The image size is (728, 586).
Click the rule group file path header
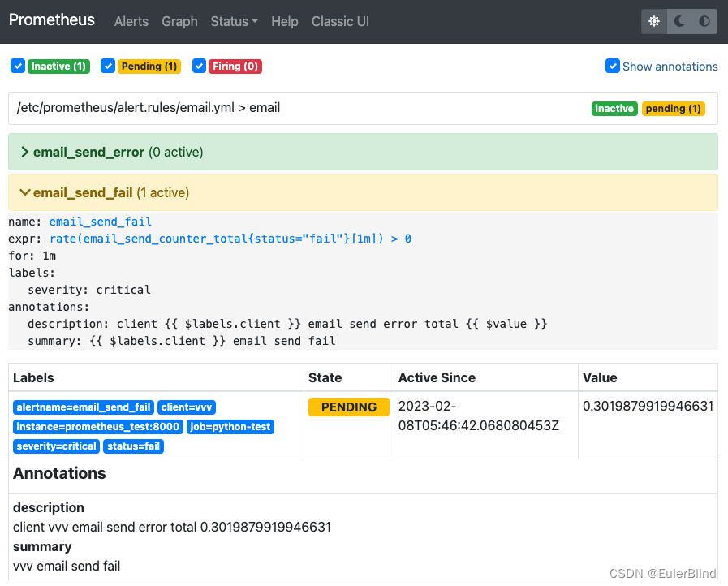pyautogui.click(x=149, y=108)
